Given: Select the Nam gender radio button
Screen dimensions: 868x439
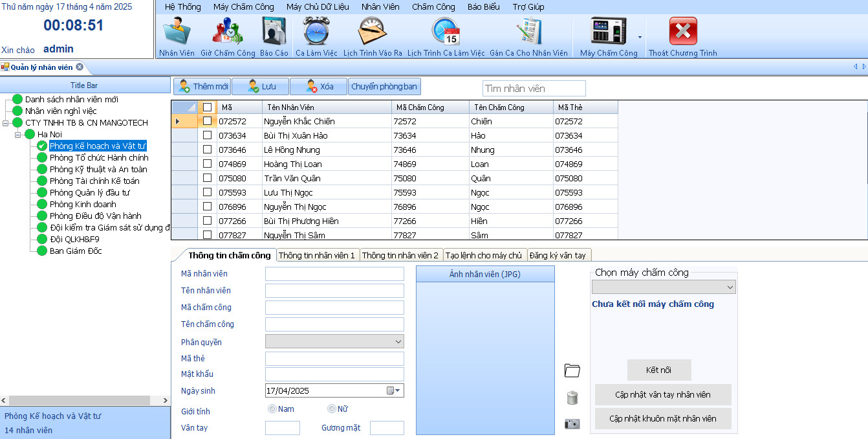Looking at the screenshot, I should (272, 409).
